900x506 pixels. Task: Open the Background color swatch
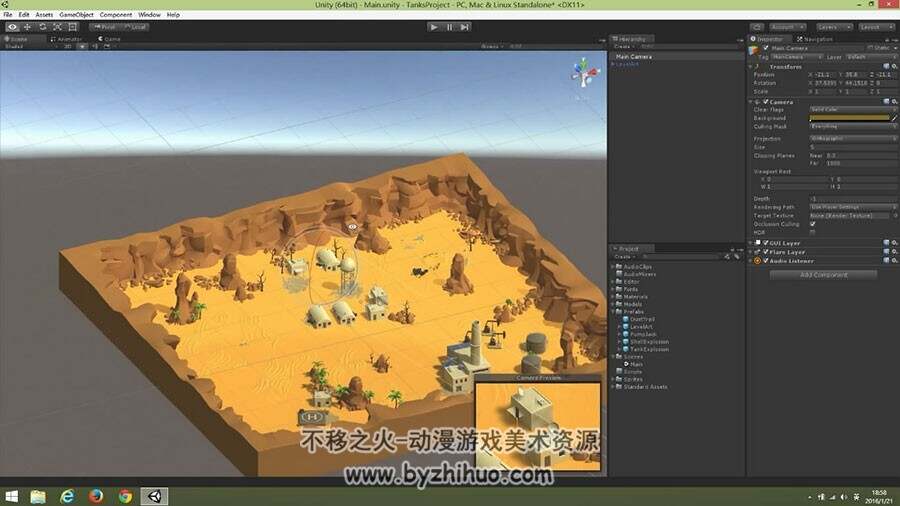point(849,118)
